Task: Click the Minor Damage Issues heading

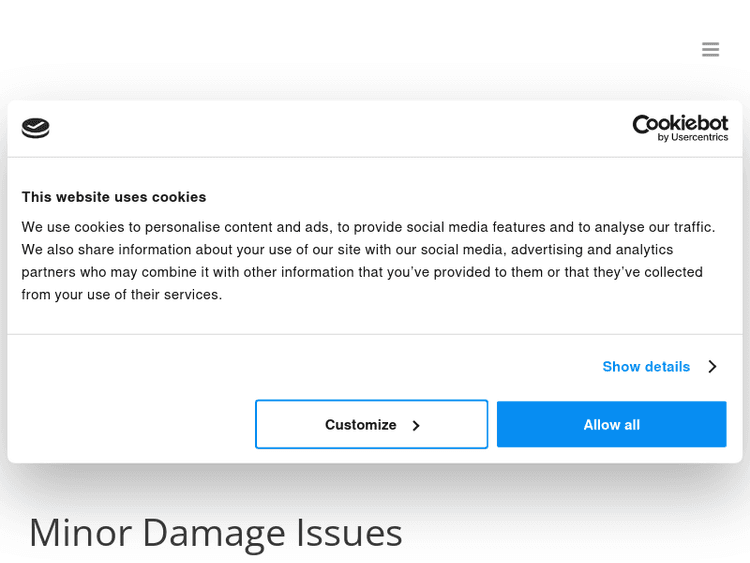Action: 215,532
